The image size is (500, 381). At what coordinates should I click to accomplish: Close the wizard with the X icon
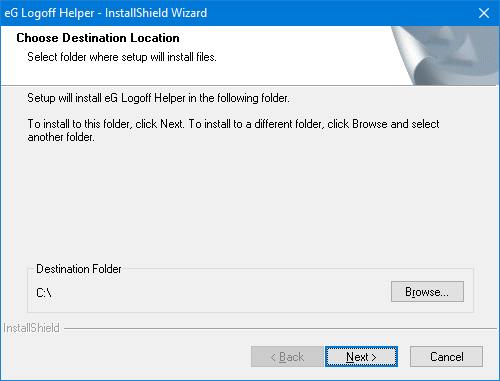(484, 13)
